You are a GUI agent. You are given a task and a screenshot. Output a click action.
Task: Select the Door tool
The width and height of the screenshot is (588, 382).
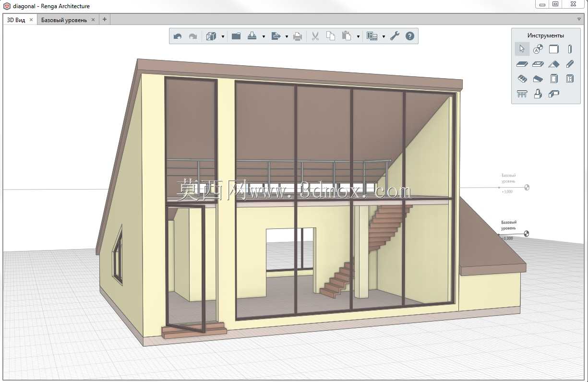click(x=554, y=79)
